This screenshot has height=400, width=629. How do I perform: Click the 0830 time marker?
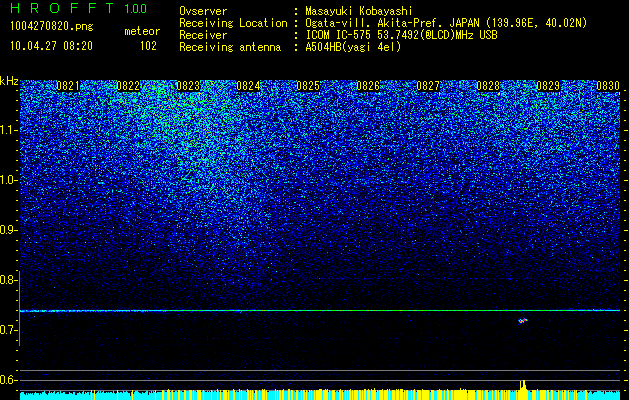click(x=608, y=86)
